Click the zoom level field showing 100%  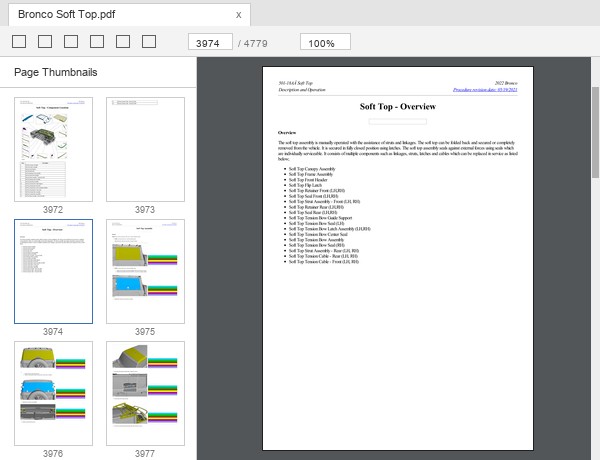click(325, 42)
